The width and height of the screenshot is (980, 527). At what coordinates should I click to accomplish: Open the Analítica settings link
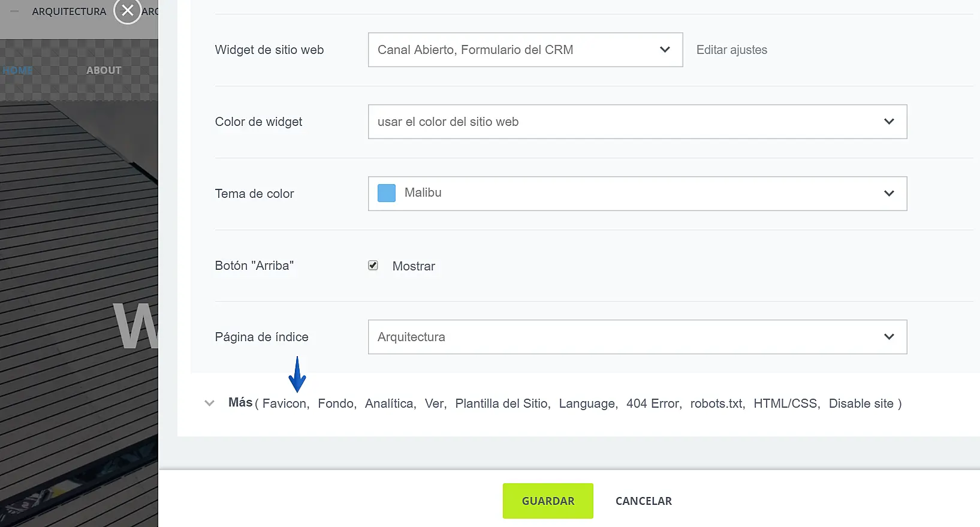(x=389, y=404)
